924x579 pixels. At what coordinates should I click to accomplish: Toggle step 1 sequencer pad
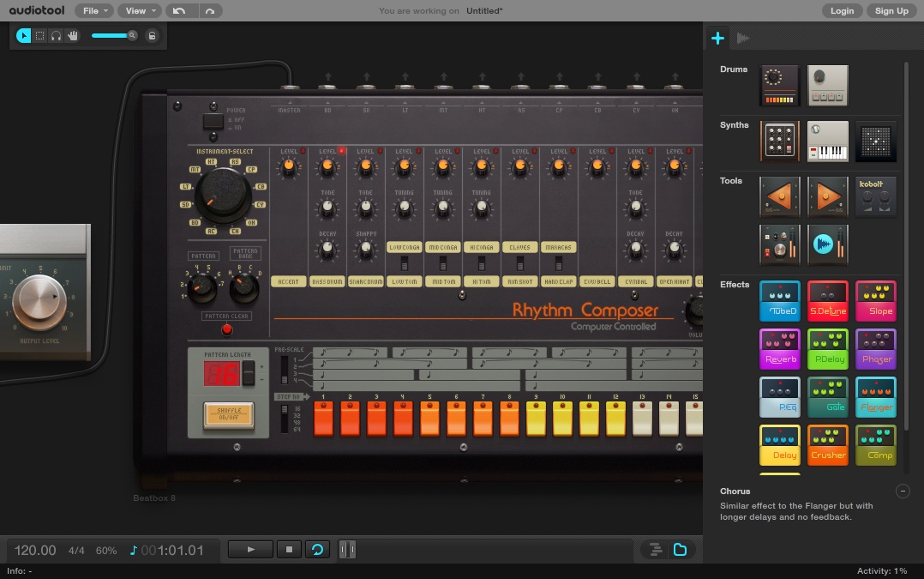[323, 419]
